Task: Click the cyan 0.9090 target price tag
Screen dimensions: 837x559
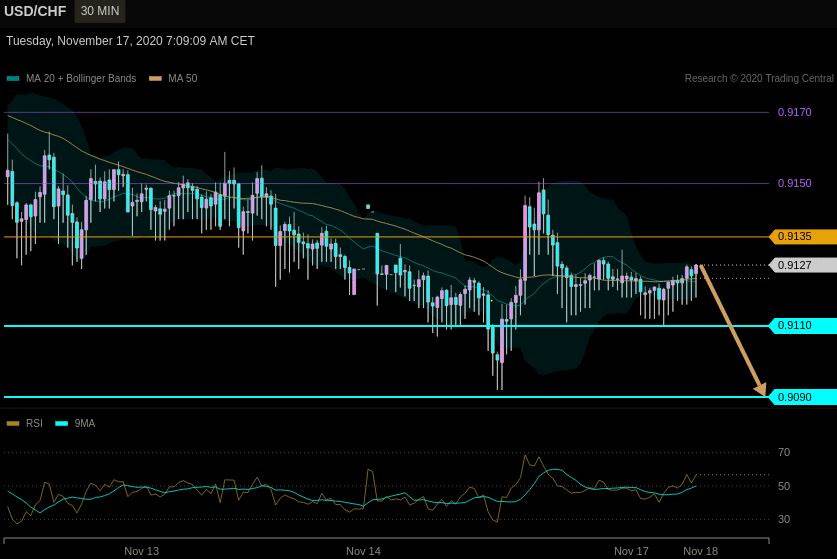Action: (803, 397)
